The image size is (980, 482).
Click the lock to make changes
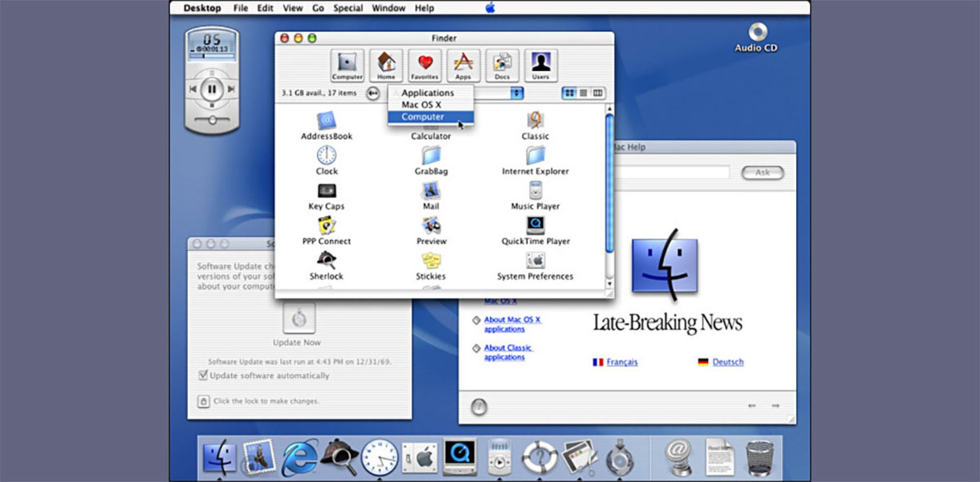tap(203, 401)
